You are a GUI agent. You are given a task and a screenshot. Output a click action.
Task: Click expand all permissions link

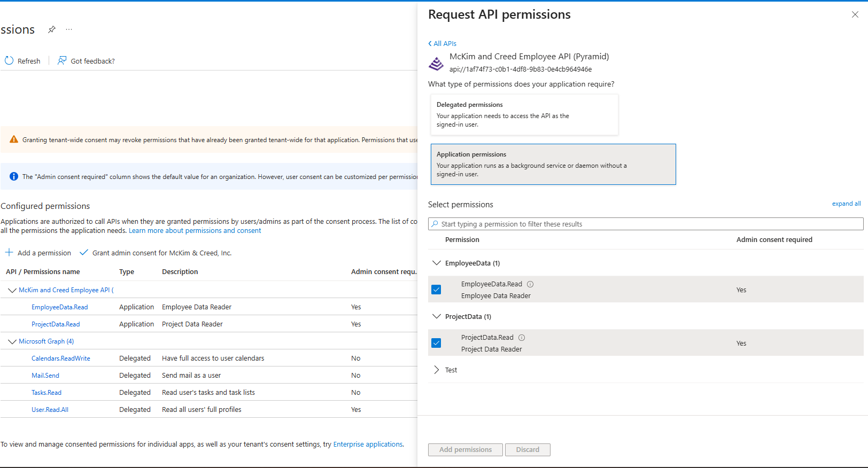pyautogui.click(x=846, y=204)
